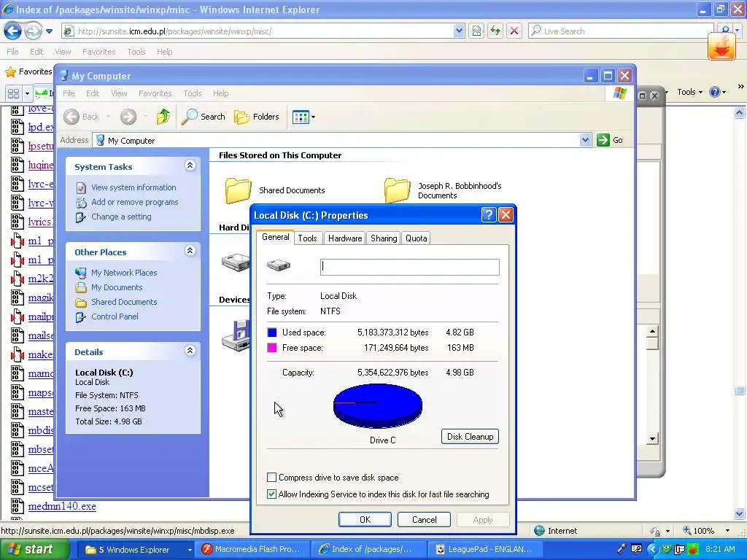Expand the My Computer address bar dropdown

(585, 140)
